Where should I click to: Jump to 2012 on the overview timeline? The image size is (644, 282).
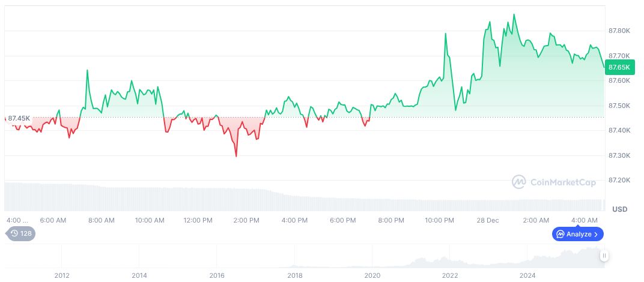62,275
